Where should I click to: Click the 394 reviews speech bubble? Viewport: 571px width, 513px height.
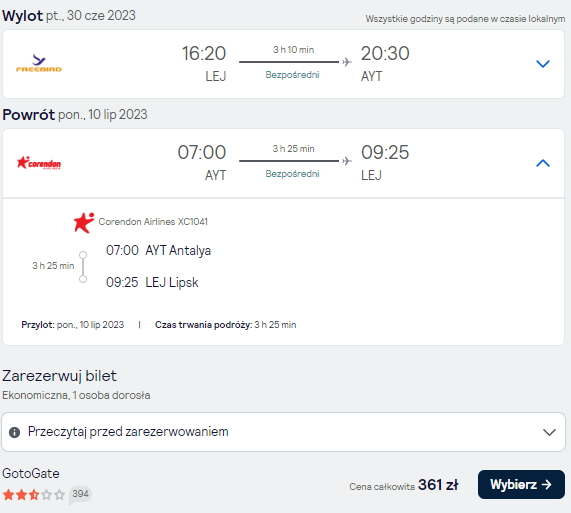[80, 495]
